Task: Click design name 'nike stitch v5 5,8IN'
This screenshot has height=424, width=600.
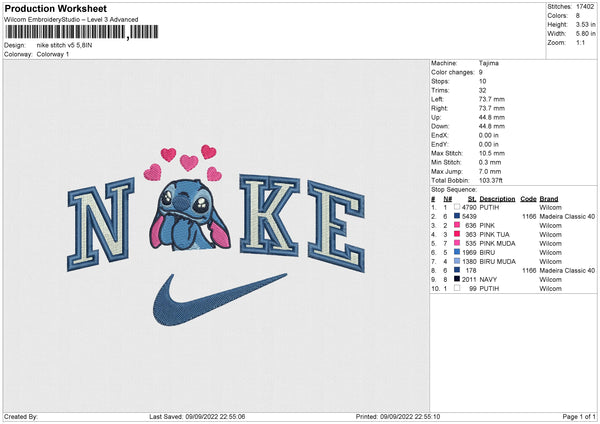Action: [64, 45]
